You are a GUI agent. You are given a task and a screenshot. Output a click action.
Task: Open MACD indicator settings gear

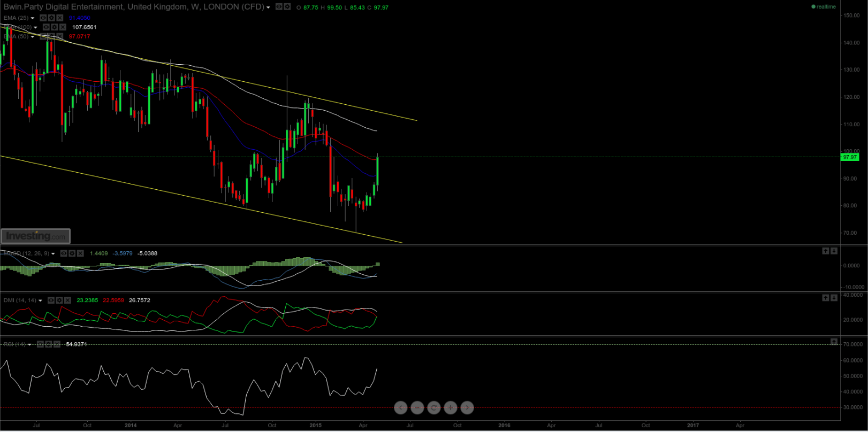[72, 253]
